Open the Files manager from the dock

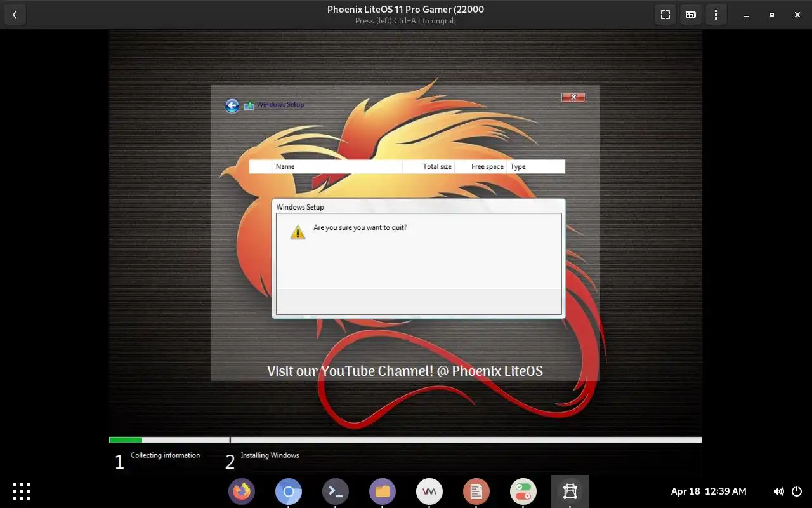tap(383, 491)
